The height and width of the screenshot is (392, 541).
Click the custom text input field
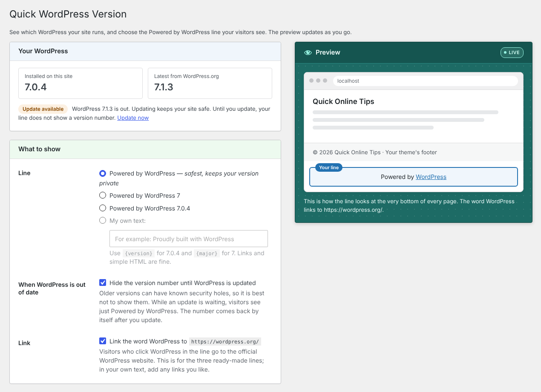(x=189, y=239)
